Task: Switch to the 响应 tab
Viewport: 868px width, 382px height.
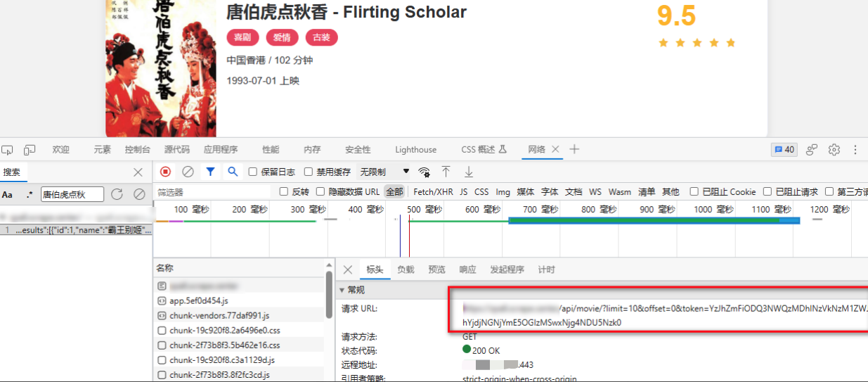Action: click(467, 269)
